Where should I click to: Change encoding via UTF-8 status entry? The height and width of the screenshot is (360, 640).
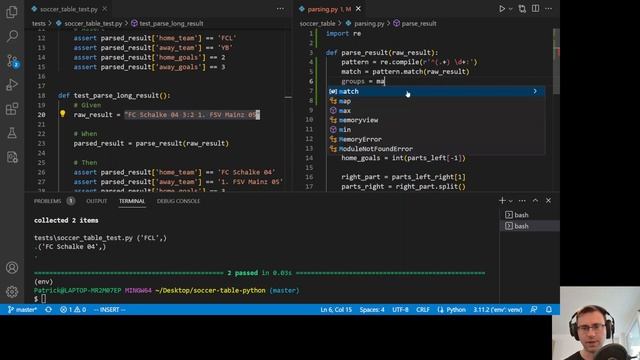(400, 309)
